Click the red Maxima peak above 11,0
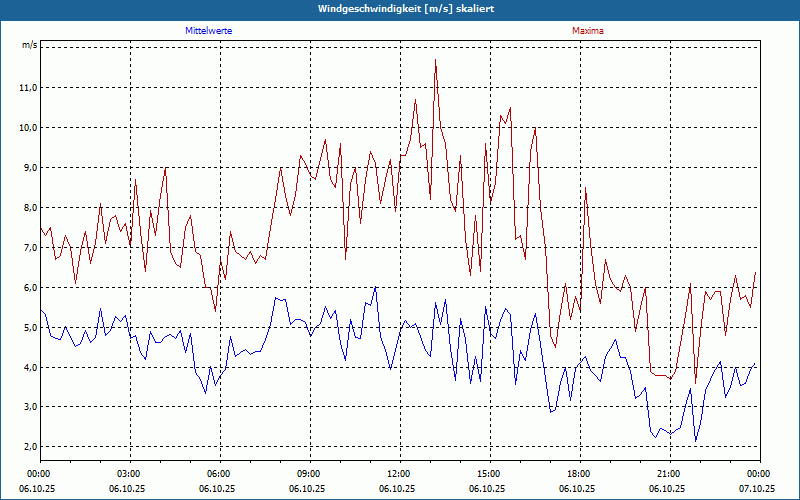 [x=435, y=60]
